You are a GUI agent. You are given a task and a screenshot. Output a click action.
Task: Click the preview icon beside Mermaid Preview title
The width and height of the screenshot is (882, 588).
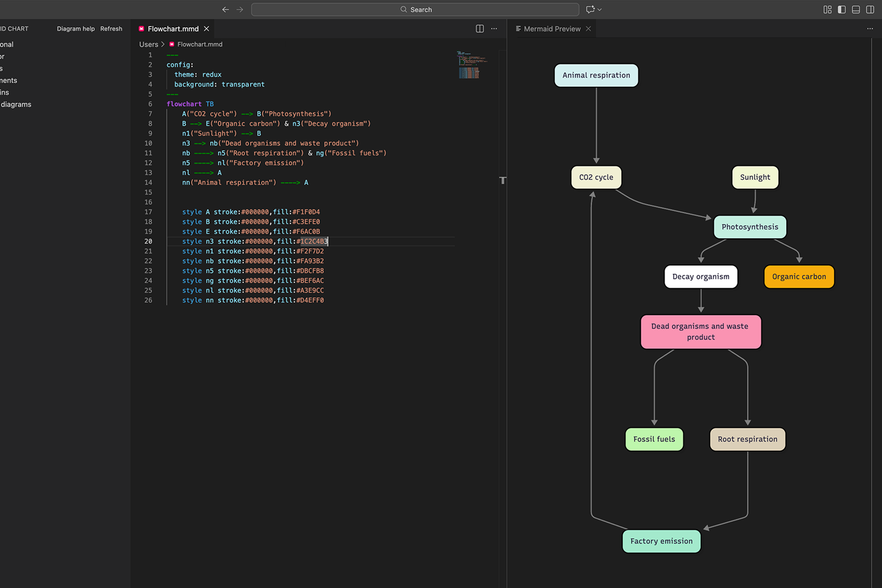click(x=518, y=28)
